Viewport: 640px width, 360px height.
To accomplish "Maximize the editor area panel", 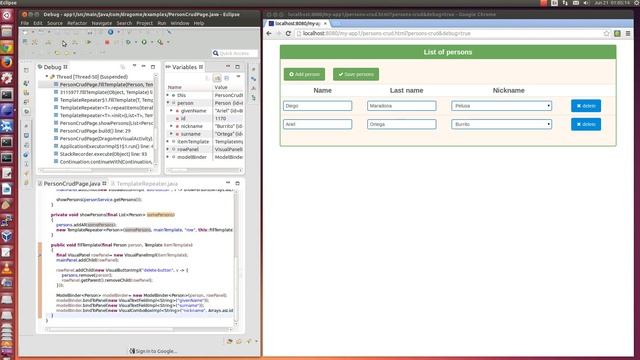I will click(x=238, y=183).
